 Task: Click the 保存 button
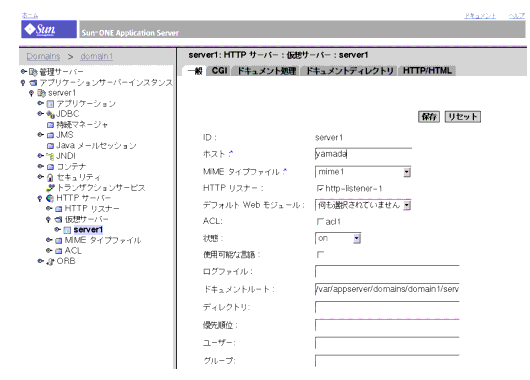tap(429, 117)
